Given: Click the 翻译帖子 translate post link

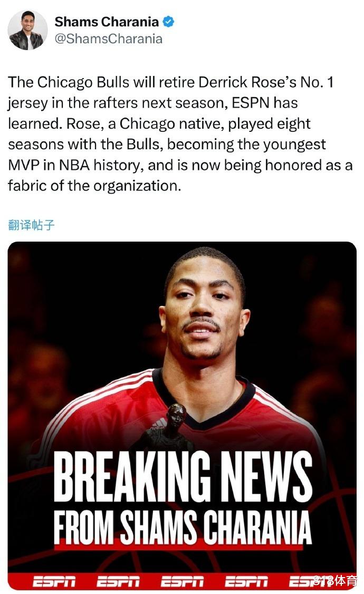Looking at the screenshot, I should (x=32, y=225).
